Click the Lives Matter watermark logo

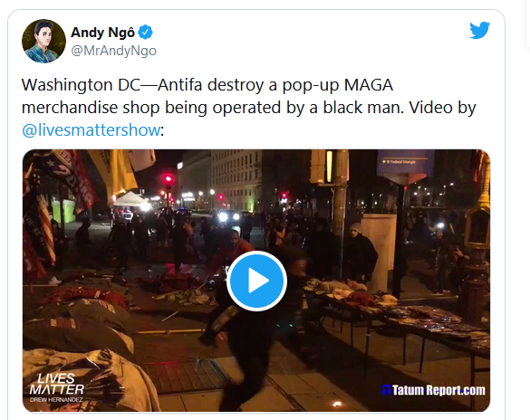coord(57,384)
